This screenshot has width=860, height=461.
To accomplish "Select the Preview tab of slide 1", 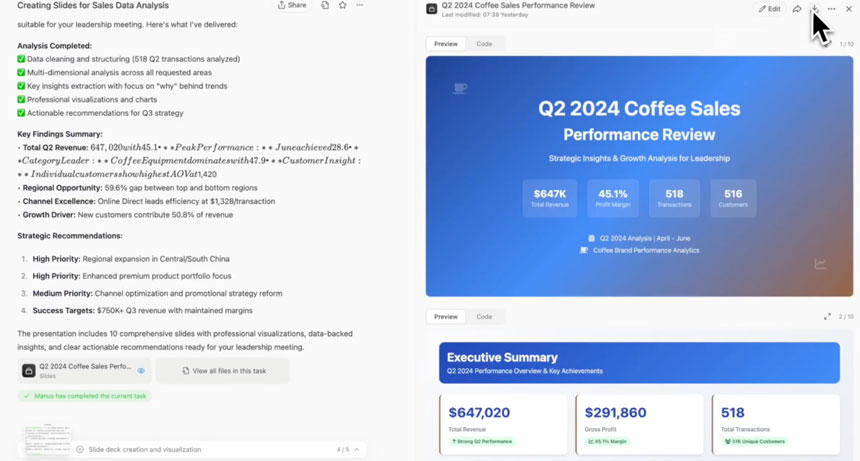I will pos(446,44).
